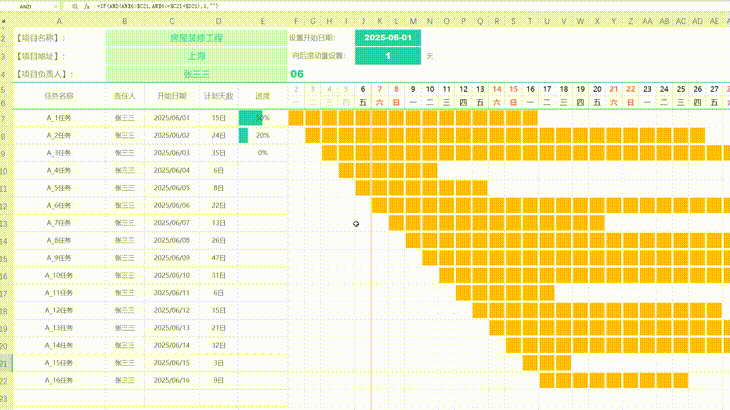The width and height of the screenshot is (730, 410).
Task: Select the scroll amount cell showing 1
Action: (x=388, y=56)
